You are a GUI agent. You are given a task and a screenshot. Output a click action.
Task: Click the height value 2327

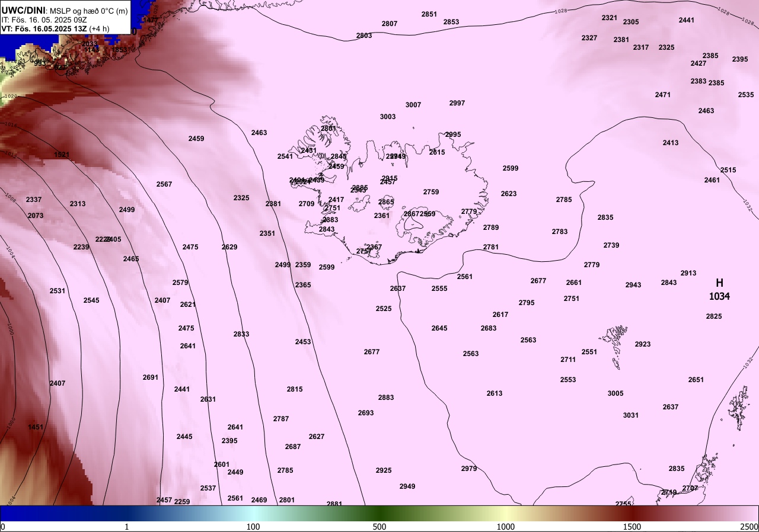(x=589, y=38)
